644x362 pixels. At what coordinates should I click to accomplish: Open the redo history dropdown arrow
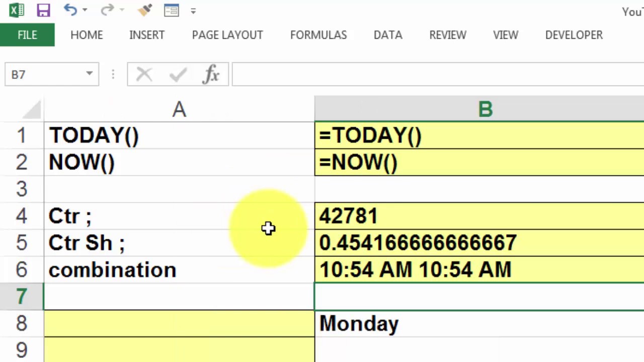121,10
